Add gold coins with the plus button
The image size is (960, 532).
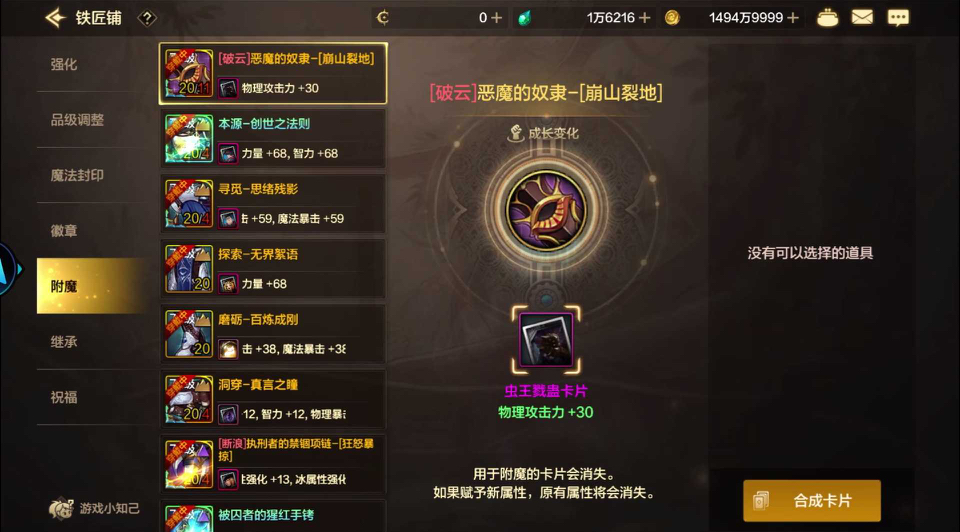[793, 18]
